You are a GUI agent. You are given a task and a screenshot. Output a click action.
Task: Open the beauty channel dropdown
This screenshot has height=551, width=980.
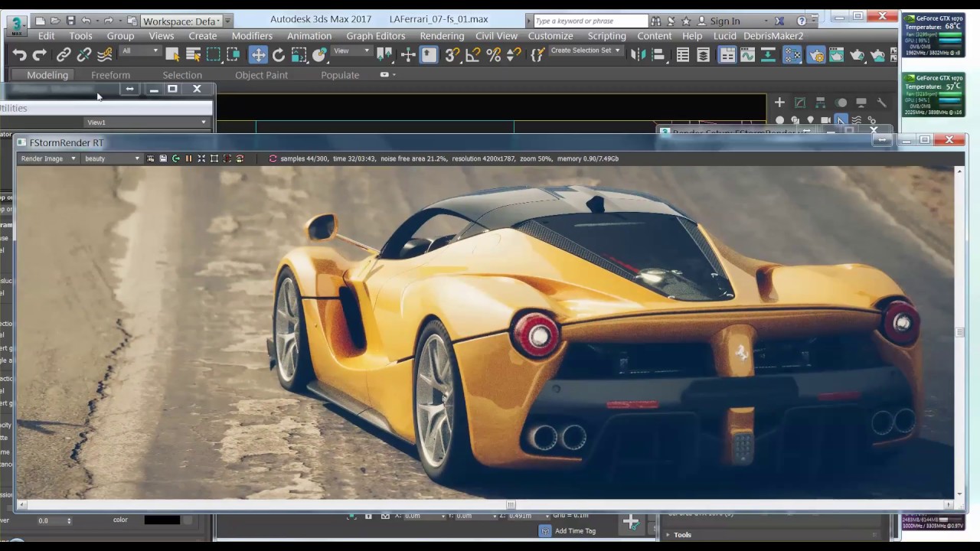[x=113, y=158]
